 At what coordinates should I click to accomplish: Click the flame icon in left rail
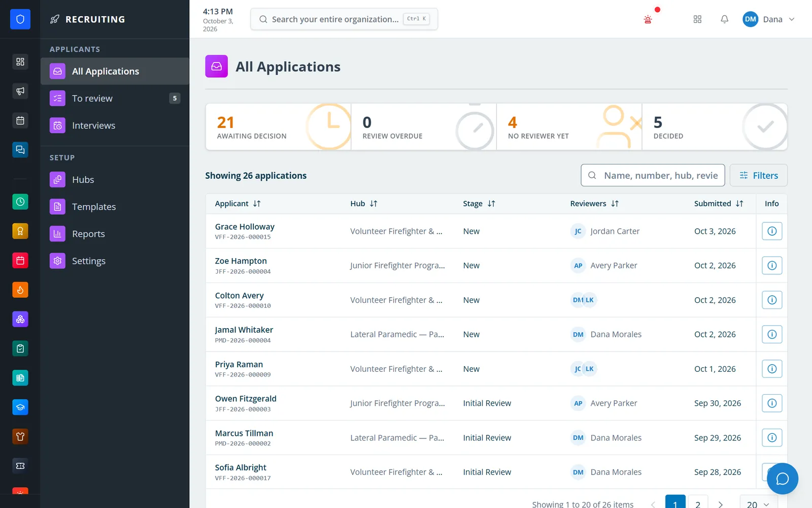coord(20,290)
